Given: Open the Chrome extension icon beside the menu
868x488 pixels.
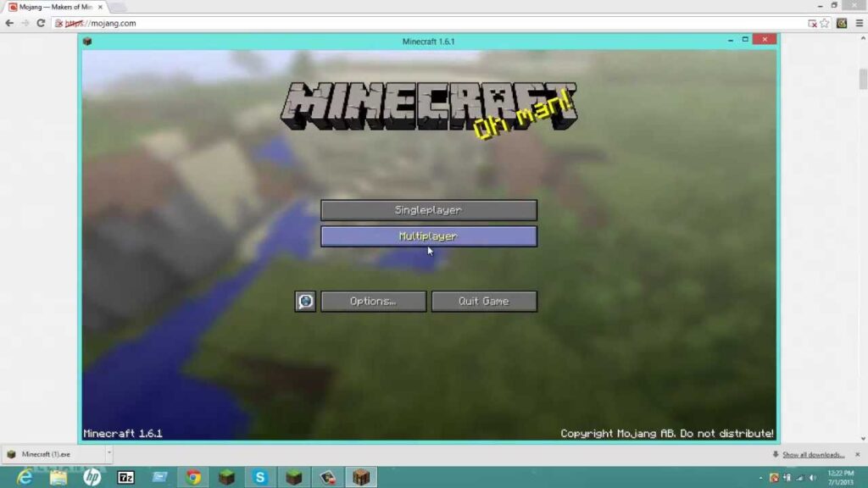Looking at the screenshot, I should point(842,23).
